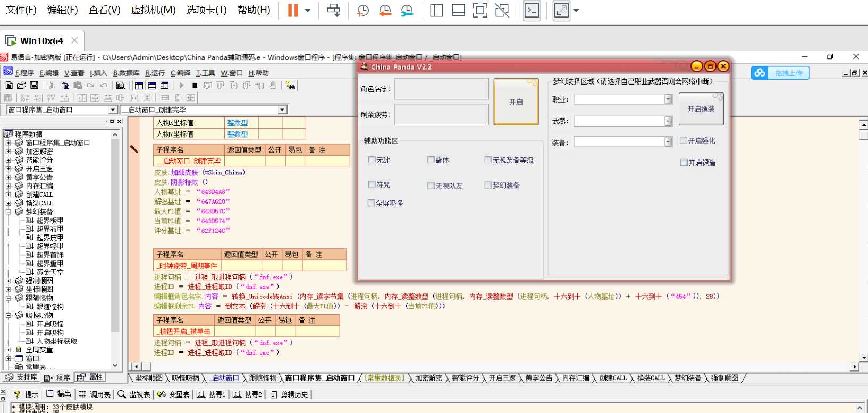868x413 pixels.
Task: Click the open folder icon in 易语言 toolbar
Action: [21, 85]
